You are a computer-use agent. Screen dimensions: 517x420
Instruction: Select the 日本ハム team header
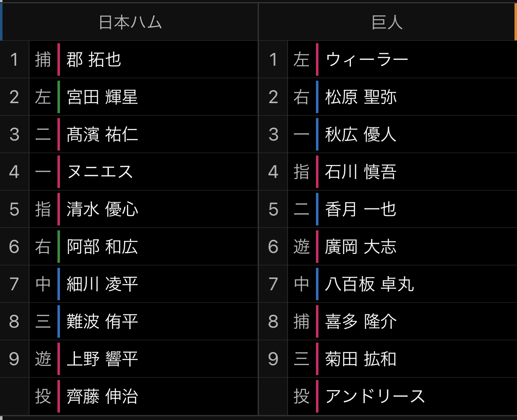click(130, 22)
